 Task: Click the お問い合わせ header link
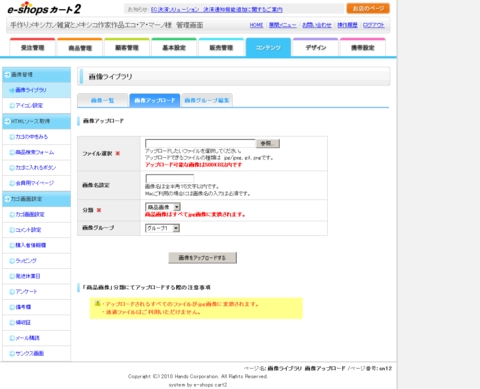(317, 25)
